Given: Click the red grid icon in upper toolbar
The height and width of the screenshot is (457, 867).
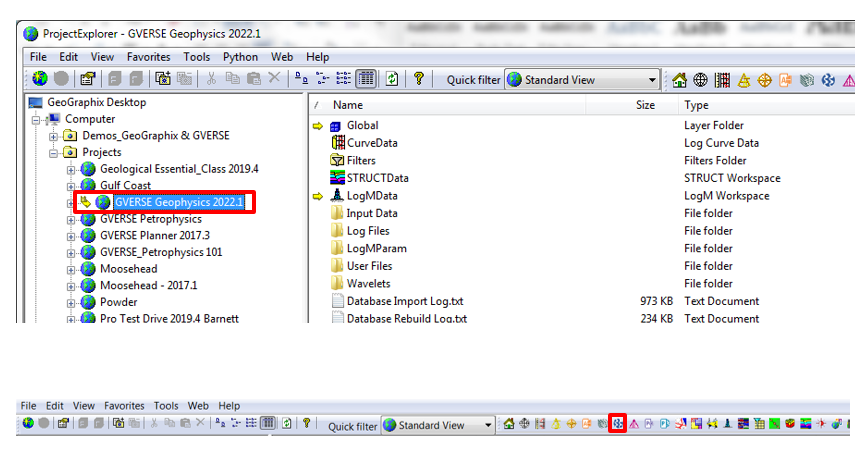Looking at the screenshot, I should 722,80.
